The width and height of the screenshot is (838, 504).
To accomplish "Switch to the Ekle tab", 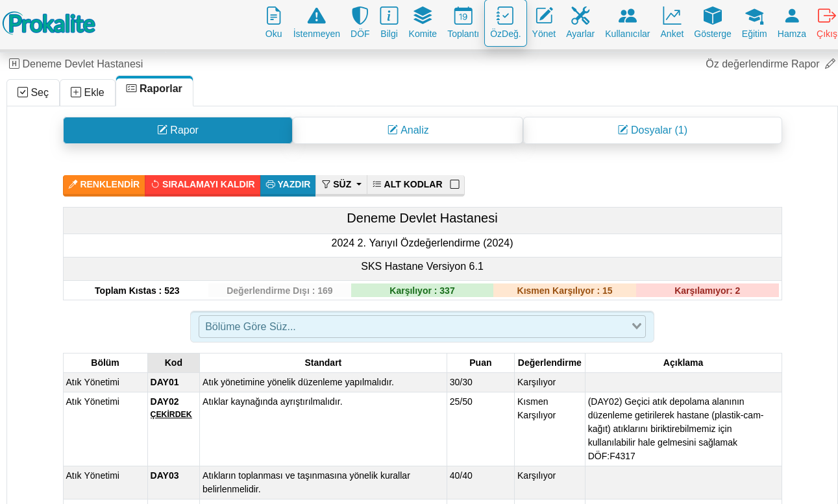I will [88, 92].
